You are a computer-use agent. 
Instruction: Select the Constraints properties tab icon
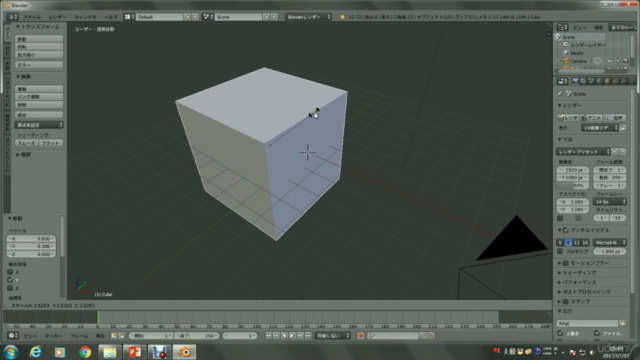pos(615,81)
